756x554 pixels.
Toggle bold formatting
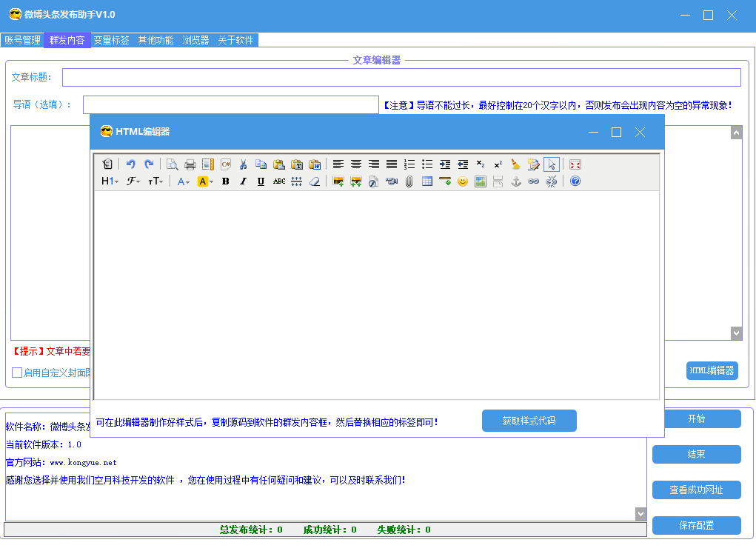pyautogui.click(x=225, y=181)
